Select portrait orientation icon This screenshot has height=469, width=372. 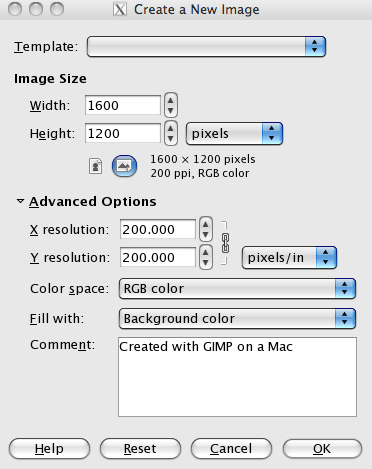(x=96, y=166)
